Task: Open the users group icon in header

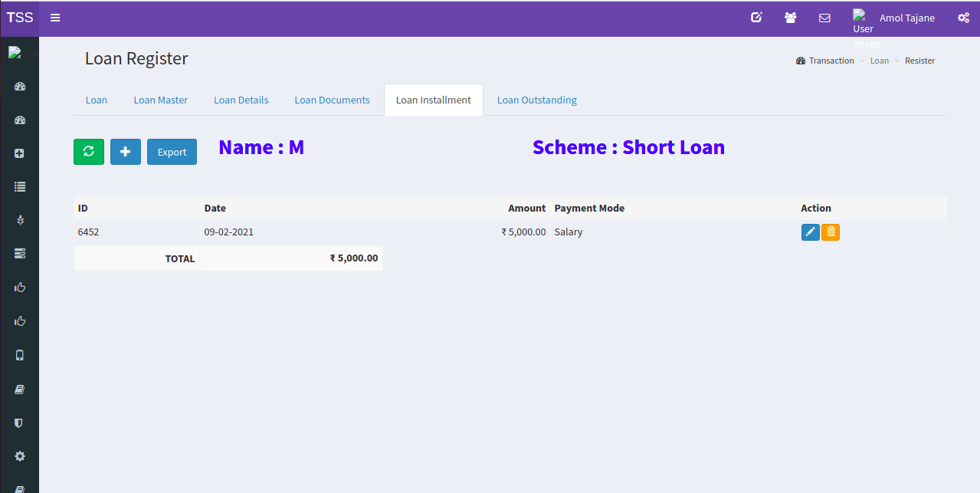Action: coord(790,18)
